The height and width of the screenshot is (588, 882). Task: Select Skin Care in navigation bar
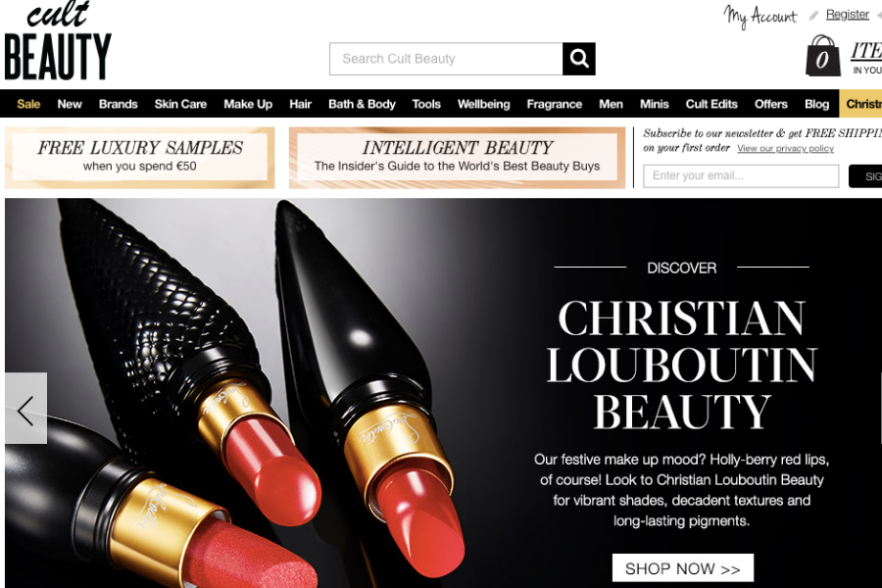tap(180, 104)
